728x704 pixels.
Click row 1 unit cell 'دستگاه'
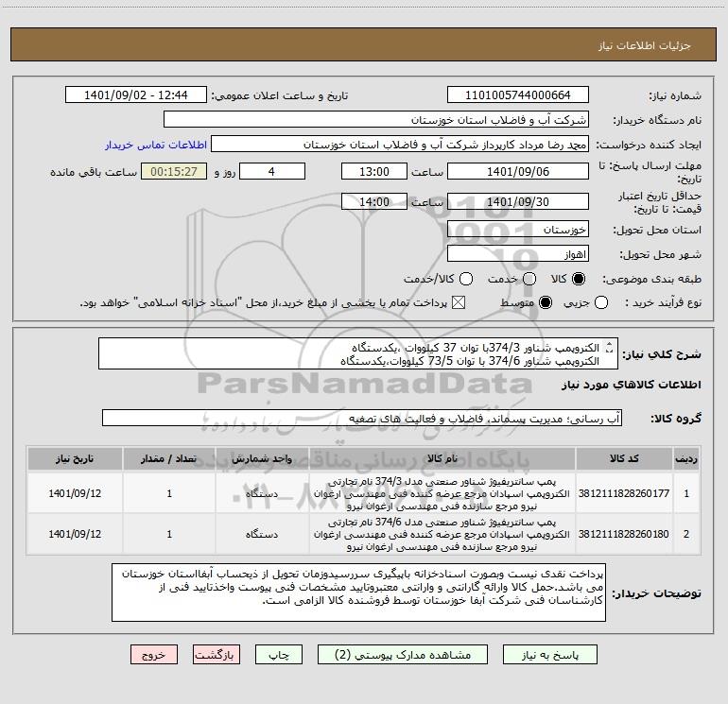click(262, 493)
